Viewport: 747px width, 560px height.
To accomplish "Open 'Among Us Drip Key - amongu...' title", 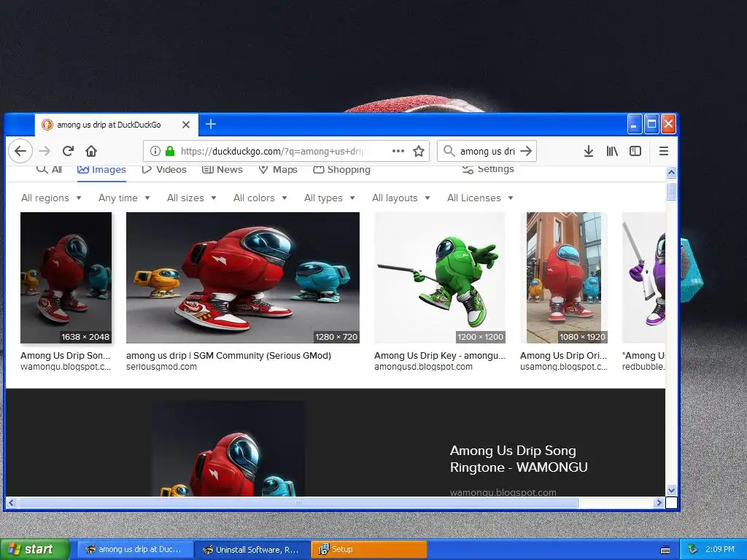I will tap(440, 355).
